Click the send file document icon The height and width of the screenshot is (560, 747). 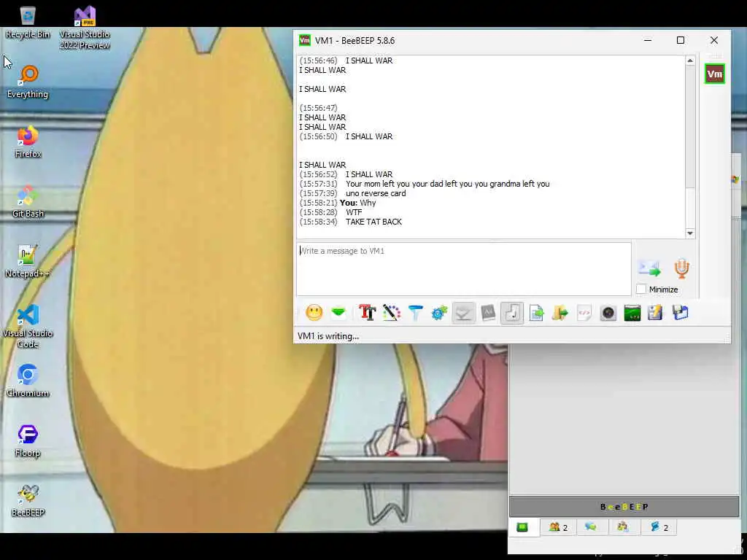536,313
